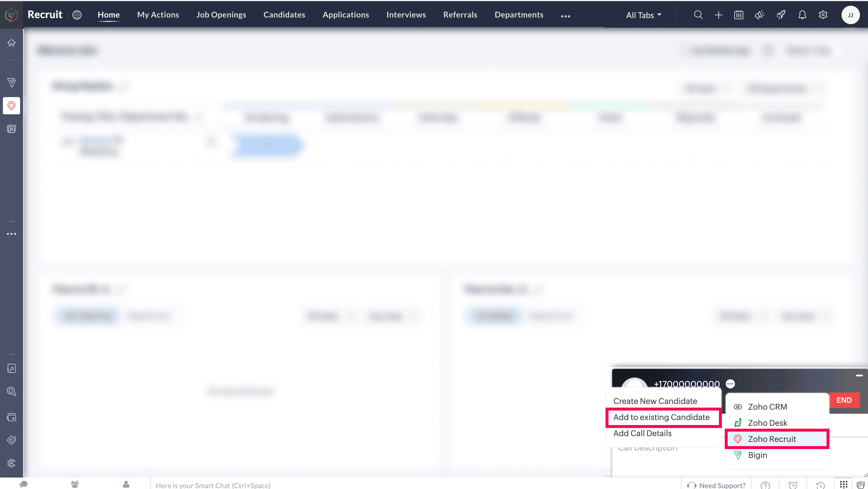Click the plus quick-create icon
The width and height of the screenshot is (868, 489).
(718, 15)
